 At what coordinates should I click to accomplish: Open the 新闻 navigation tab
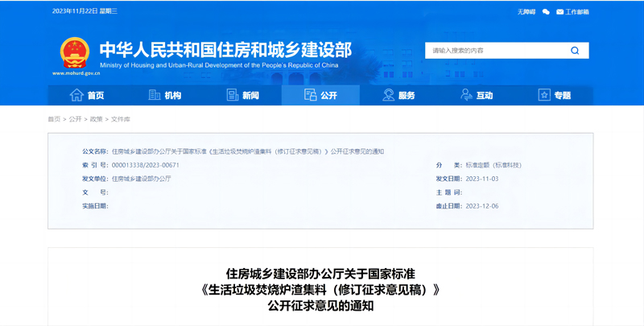(243, 95)
